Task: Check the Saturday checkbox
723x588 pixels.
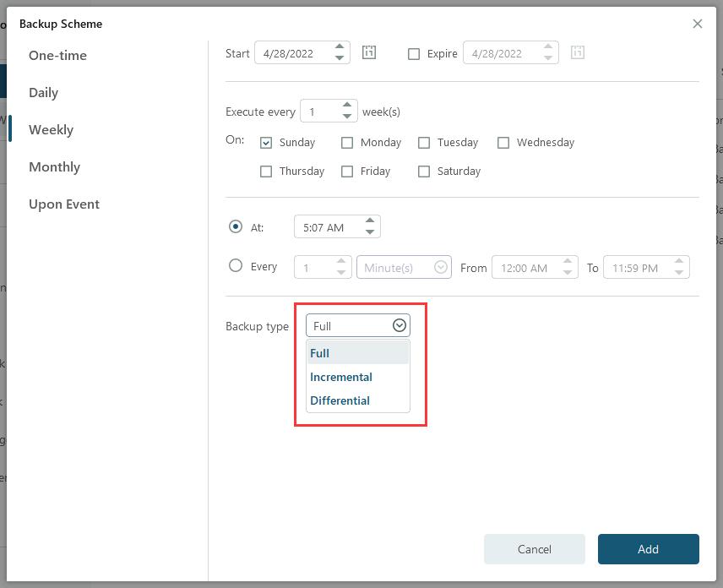Action: [x=424, y=171]
